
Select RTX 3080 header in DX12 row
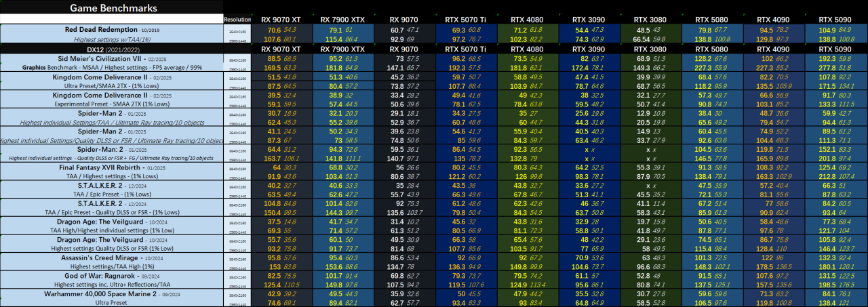pos(650,49)
